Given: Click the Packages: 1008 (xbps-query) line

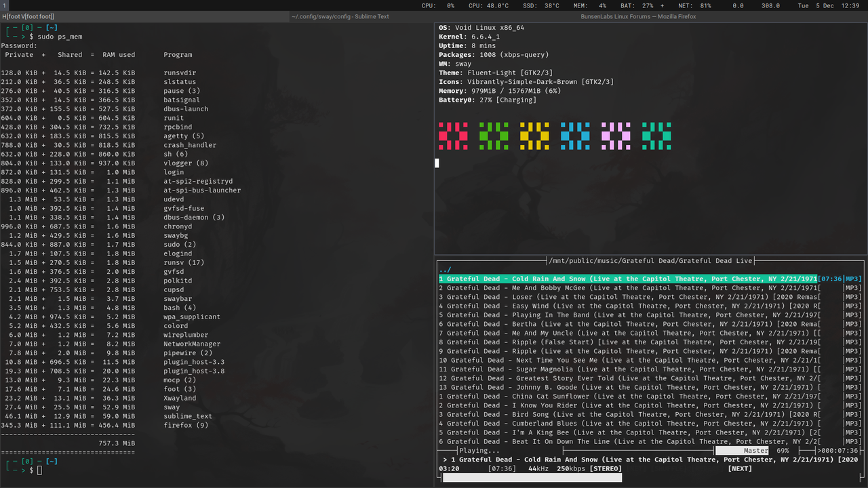Looking at the screenshot, I should tap(494, 55).
